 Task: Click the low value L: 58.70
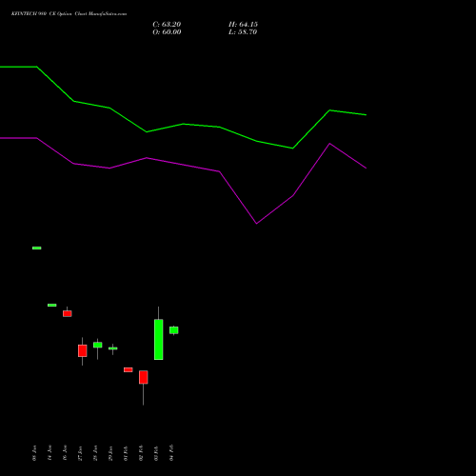pyautogui.click(x=243, y=32)
